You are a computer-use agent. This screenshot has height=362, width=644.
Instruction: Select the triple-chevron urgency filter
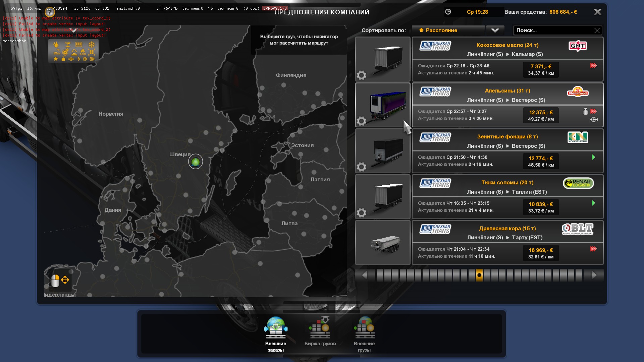[x=92, y=59]
